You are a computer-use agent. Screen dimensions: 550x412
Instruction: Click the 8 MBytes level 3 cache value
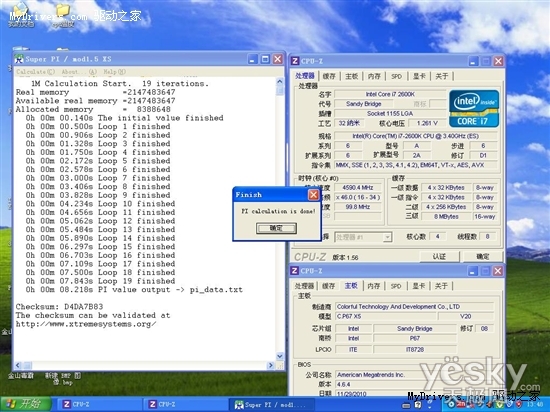point(446,217)
